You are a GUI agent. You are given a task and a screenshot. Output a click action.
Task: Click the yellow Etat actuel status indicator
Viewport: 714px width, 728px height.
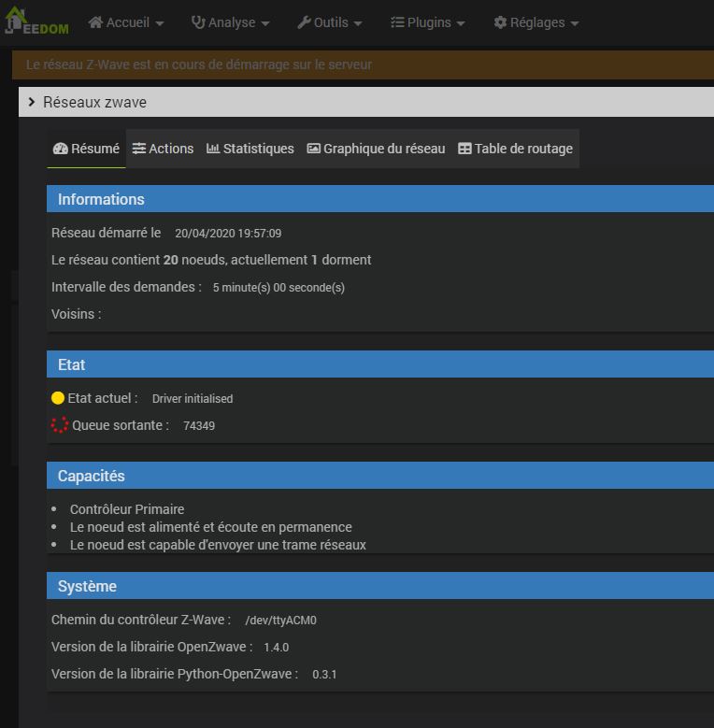(58, 398)
